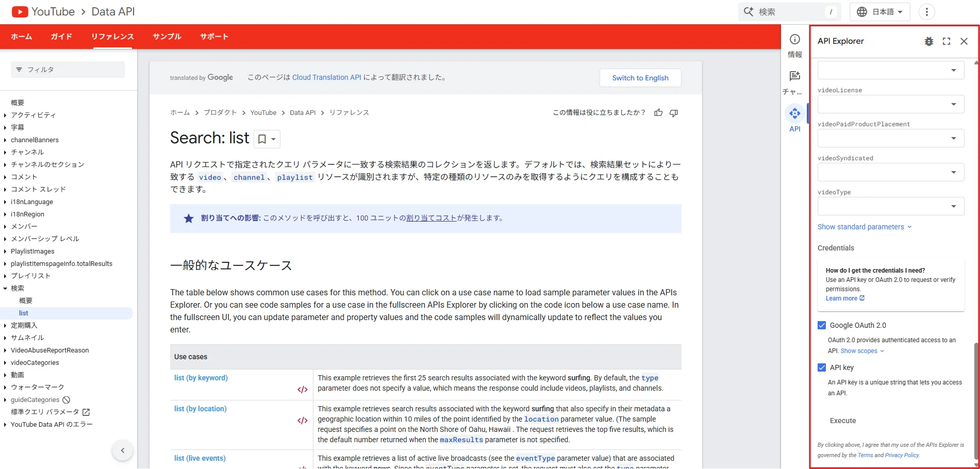Screen dimensions: 980x469
Task: Close the API Explorer panel
Action: [x=964, y=41]
